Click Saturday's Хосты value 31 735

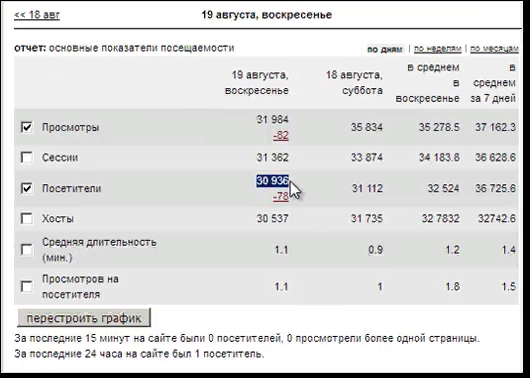367,218
